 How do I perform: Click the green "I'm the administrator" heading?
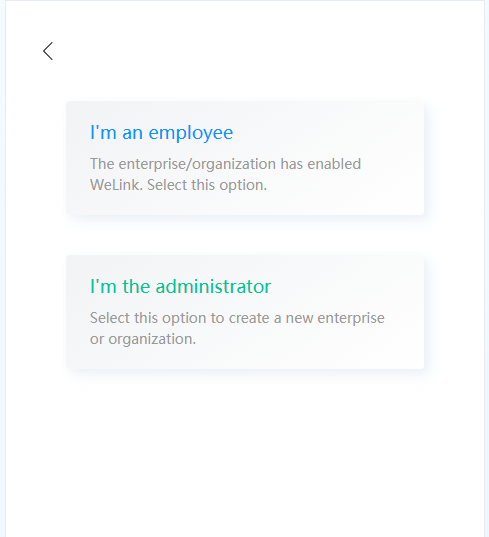pyautogui.click(x=180, y=286)
